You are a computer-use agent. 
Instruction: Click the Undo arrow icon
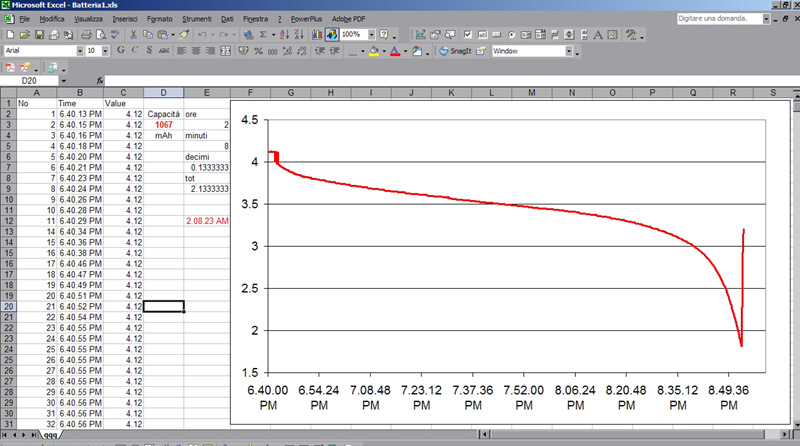click(x=203, y=35)
